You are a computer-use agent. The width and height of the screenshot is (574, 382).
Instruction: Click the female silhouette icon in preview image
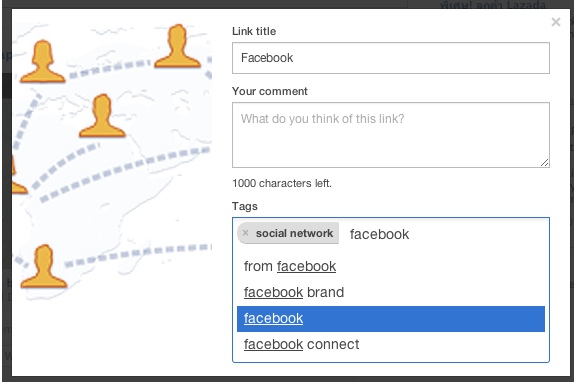tap(42, 61)
